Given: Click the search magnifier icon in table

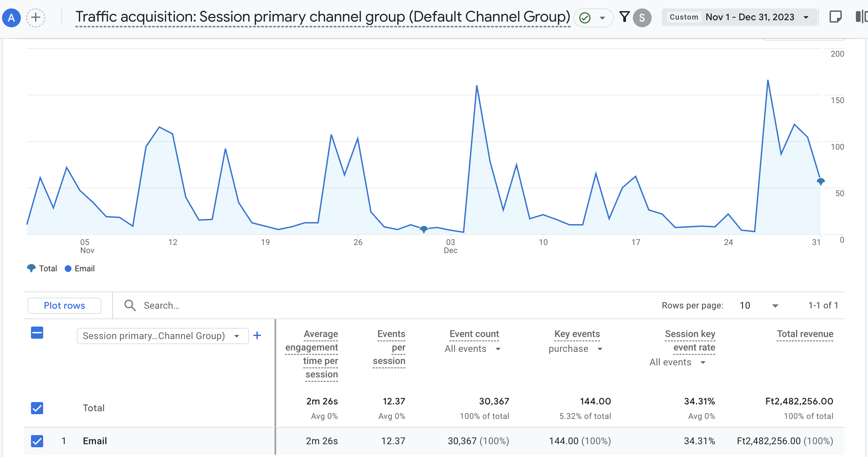Looking at the screenshot, I should (x=130, y=305).
